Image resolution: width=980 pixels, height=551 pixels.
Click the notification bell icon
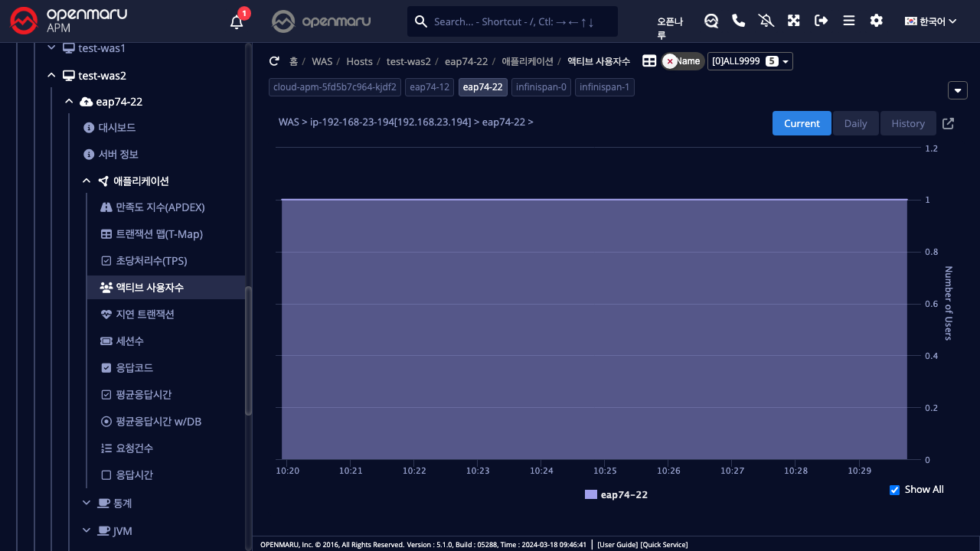[237, 21]
